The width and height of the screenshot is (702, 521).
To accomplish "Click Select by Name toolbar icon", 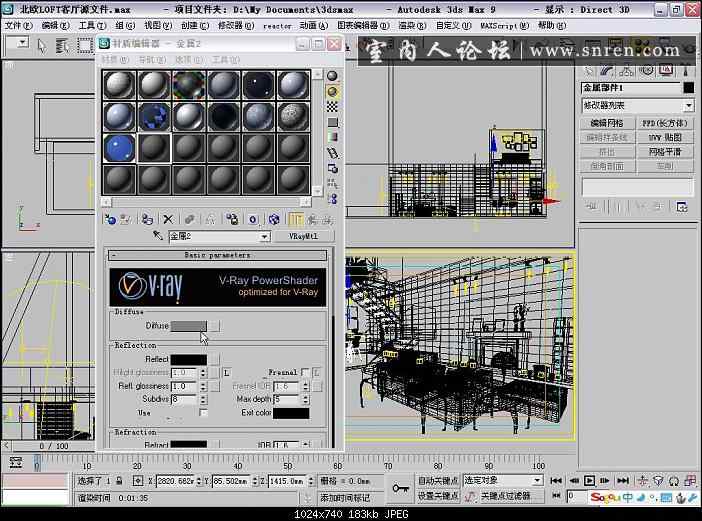I will pyautogui.click(x=62, y=46).
